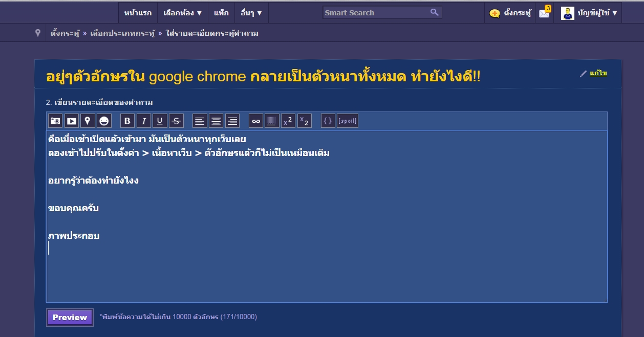Open the แท็ก menu item
The width and height of the screenshot is (644, 337).
(221, 13)
